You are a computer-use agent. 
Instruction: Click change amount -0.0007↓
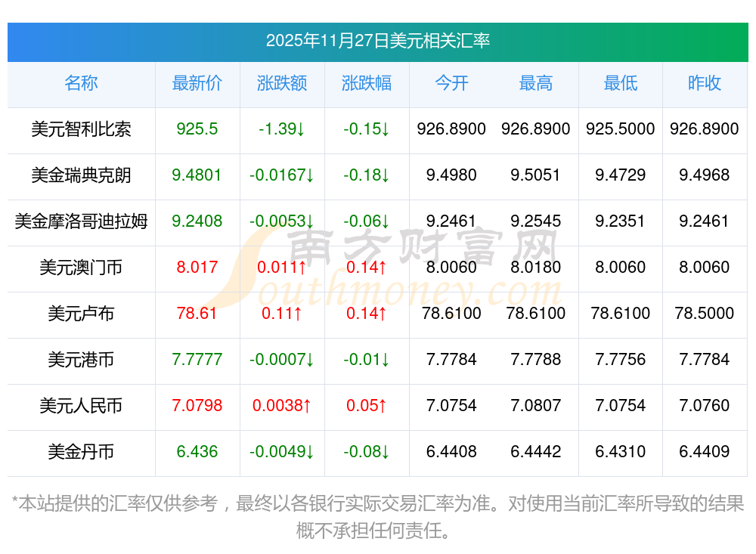[281, 360]
